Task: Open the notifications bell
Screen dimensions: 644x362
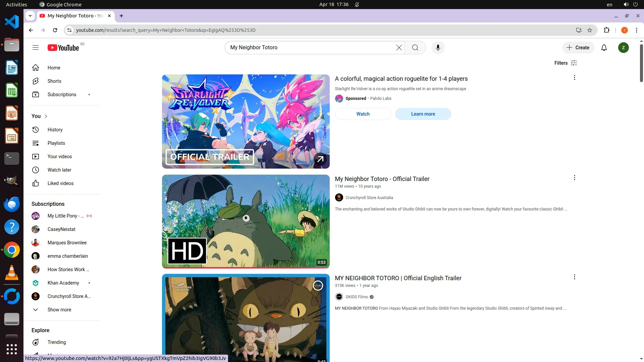Action: tap(604, 48)
